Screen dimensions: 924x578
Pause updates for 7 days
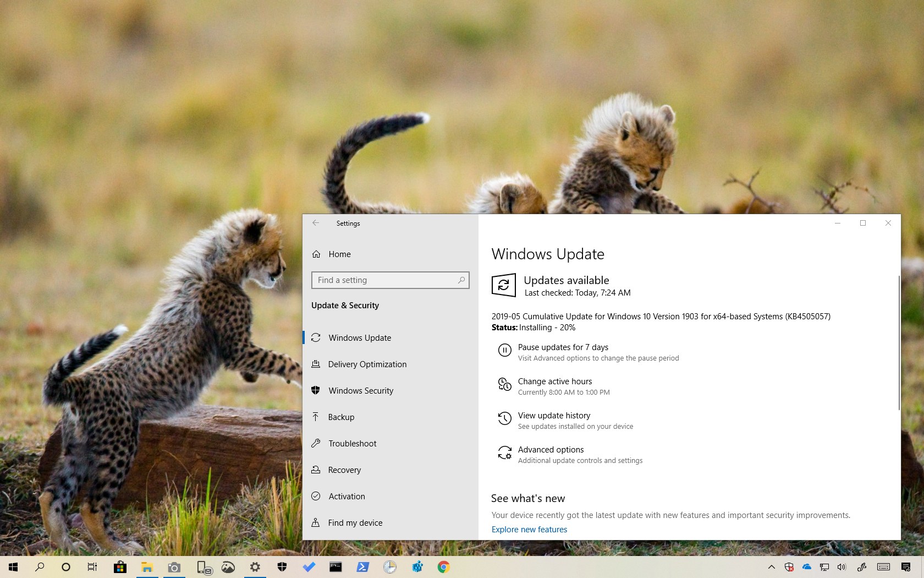[588, 352]
